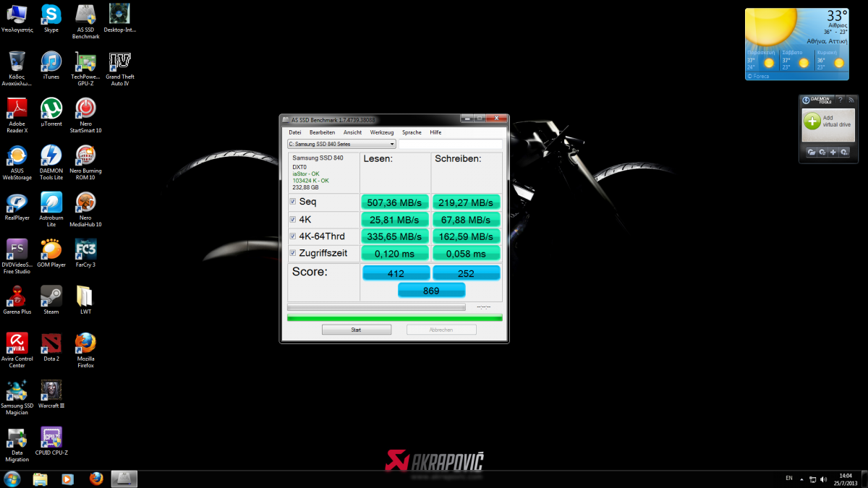Open the Hilfe menu
The width and height of the screenshot is (868, 488).
tap(435, 132)
